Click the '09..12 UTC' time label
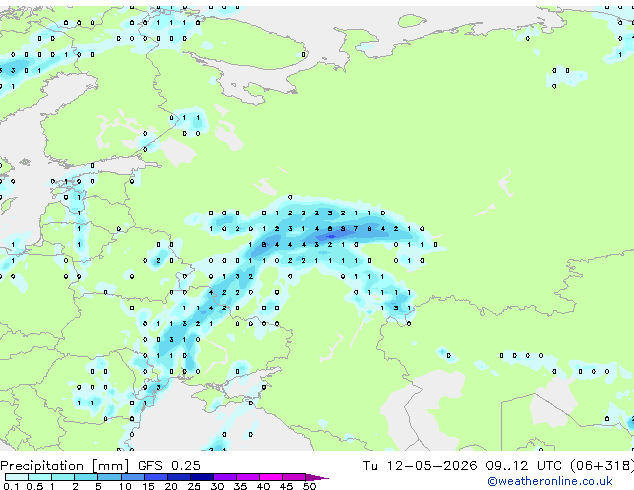 [x=524, y=466]
